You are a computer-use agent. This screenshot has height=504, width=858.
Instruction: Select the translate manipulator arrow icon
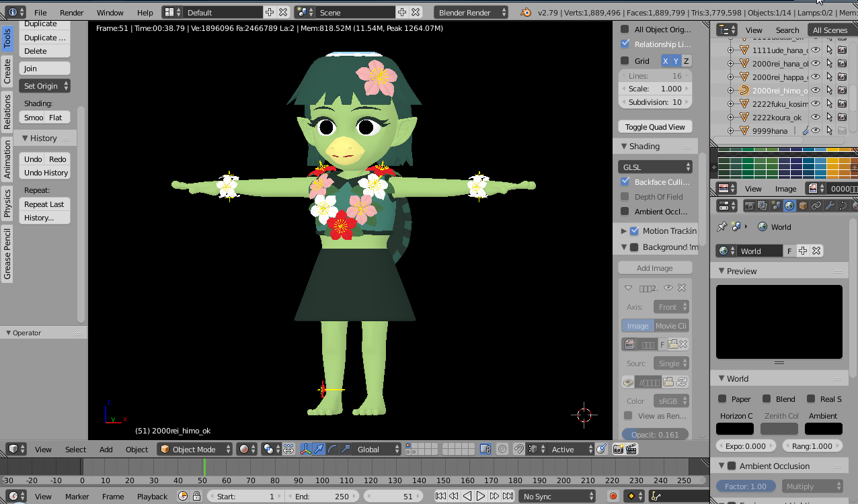[x=319, y=449]
